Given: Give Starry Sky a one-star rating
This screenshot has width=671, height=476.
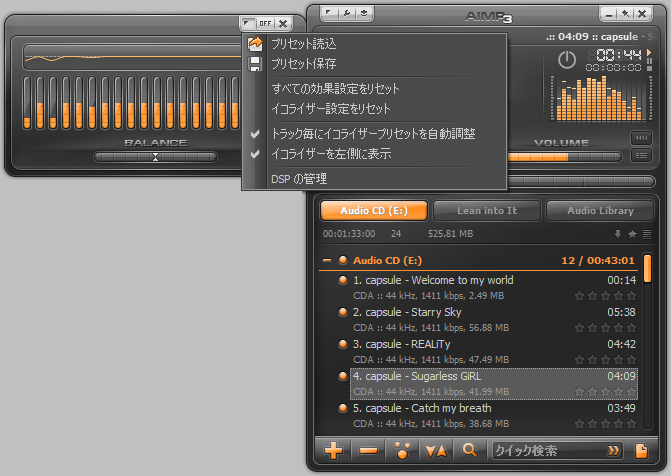Looking at the screenshot, I should [x=579, y=328].
